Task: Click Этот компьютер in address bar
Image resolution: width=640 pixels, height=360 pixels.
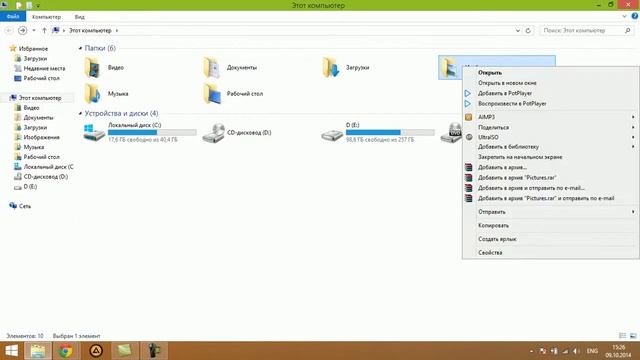Action: click(90, 31)
